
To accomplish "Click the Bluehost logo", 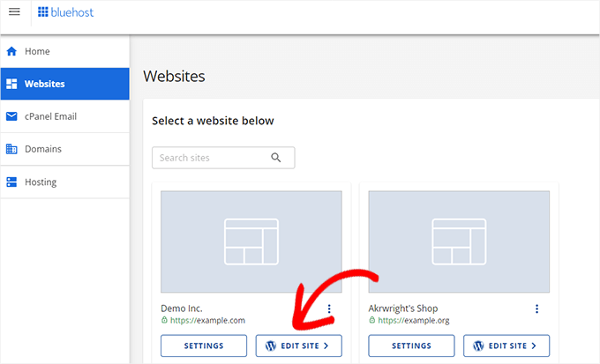I will coord(65,12).
